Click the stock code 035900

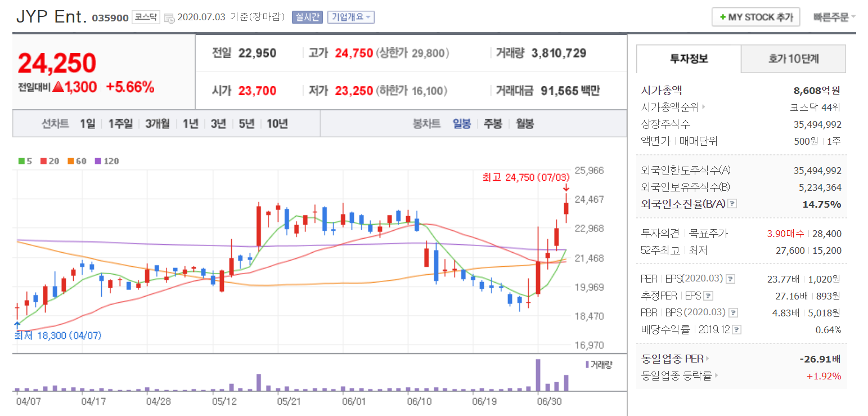click(110, 18)
